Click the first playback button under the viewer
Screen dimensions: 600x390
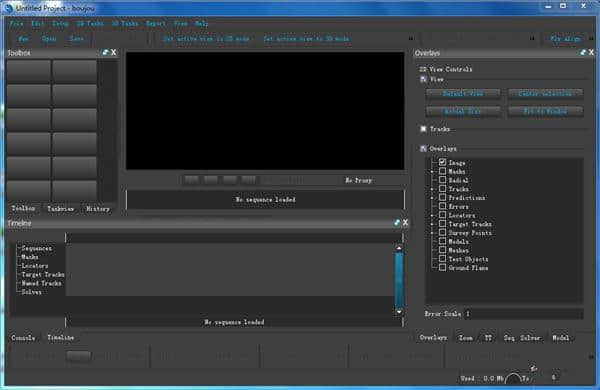192,180
